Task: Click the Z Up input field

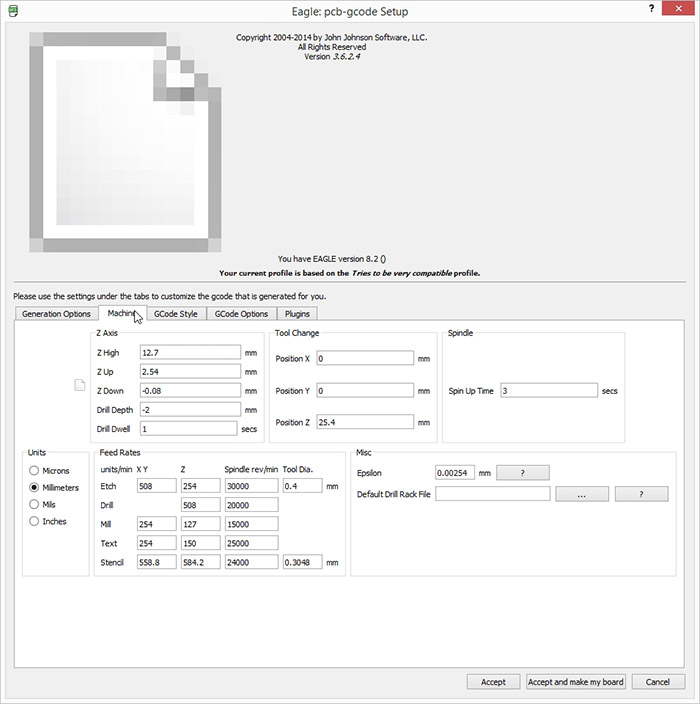Action: 190,371
